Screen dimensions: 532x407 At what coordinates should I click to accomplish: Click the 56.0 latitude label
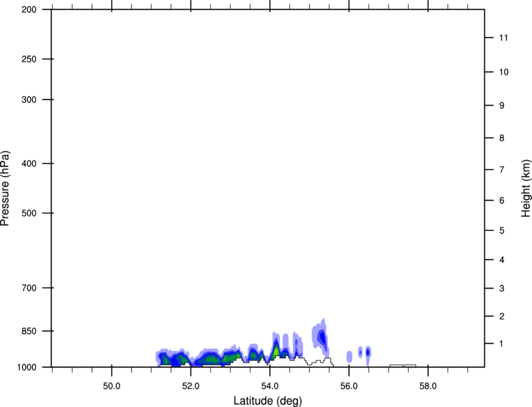tap(349, 386)
